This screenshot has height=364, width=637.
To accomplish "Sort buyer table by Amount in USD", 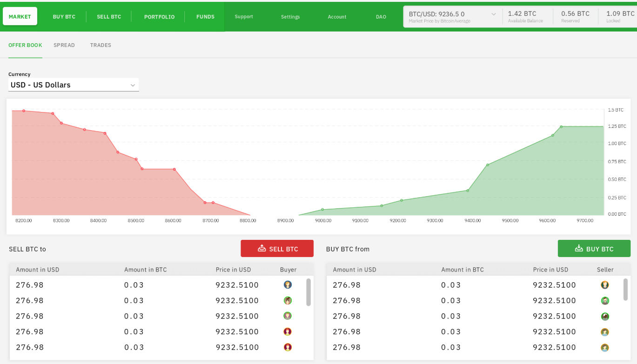I will pos(38,270).
